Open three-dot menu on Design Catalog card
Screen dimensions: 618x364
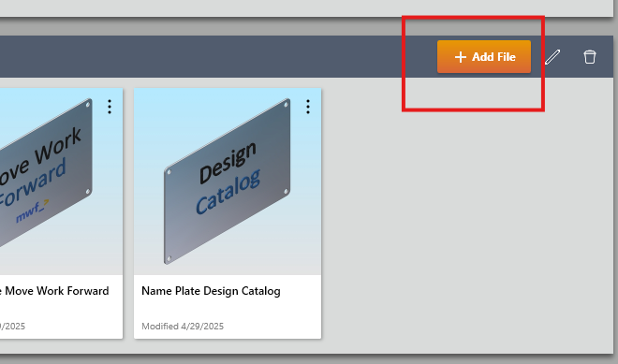coord(308,107)
